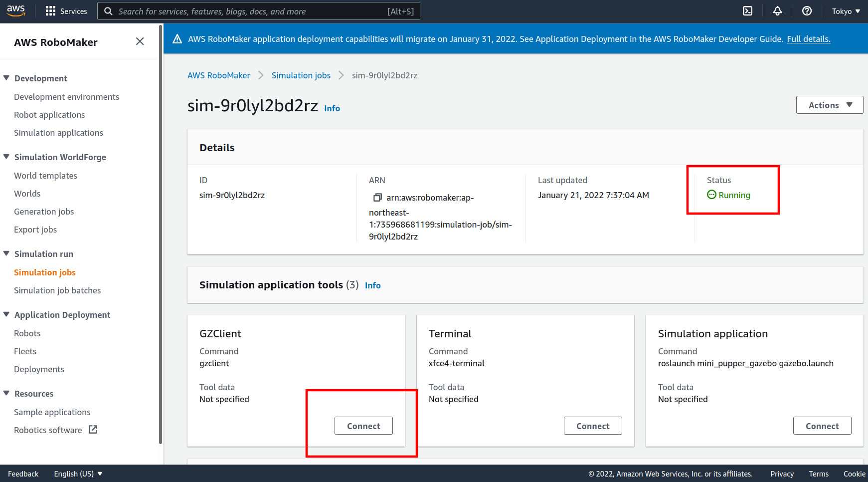Collapse the Simulation run section
868x482 pixels.
click(6, 253)
